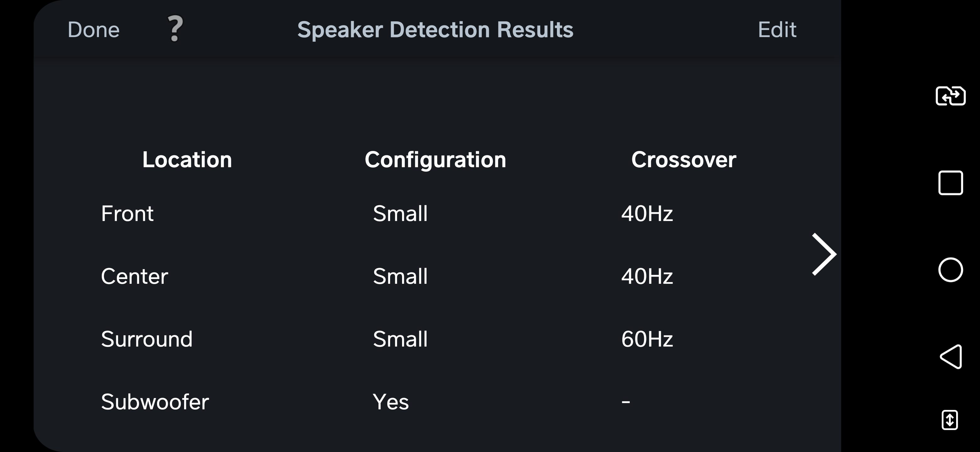Image resolution: width=980 pixels, height=452 pixels.
Task: Tap Center speaker 40Hz crossover value
Action: coord(647,276)
